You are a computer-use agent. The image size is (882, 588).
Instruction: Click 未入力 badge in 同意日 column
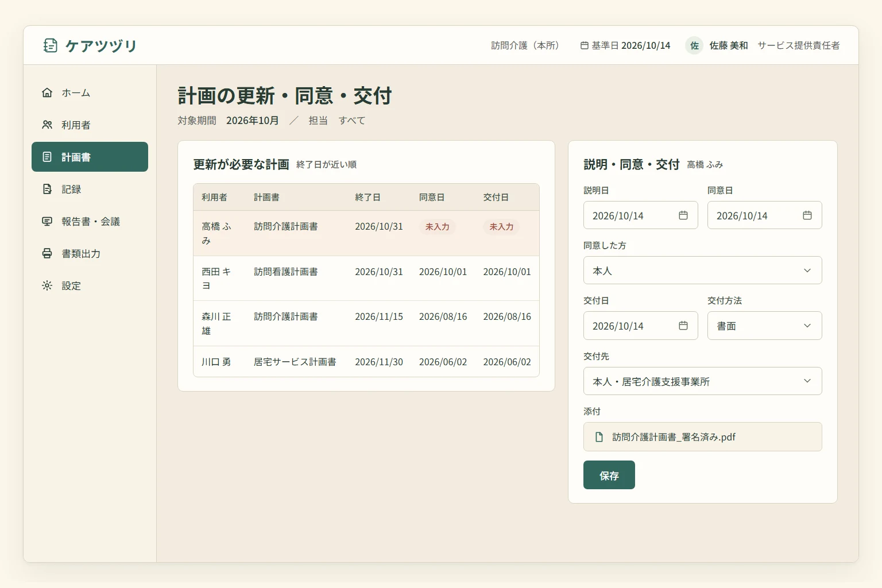click(438, 227)
